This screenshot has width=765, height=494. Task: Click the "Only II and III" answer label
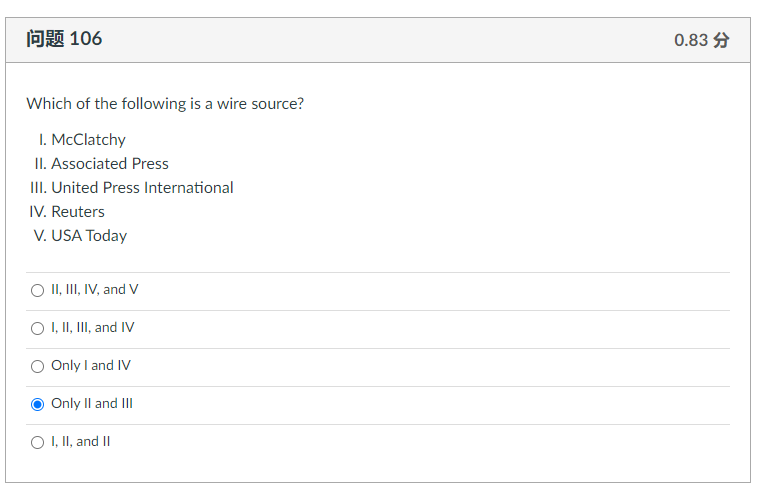click(x=92, y=404)
